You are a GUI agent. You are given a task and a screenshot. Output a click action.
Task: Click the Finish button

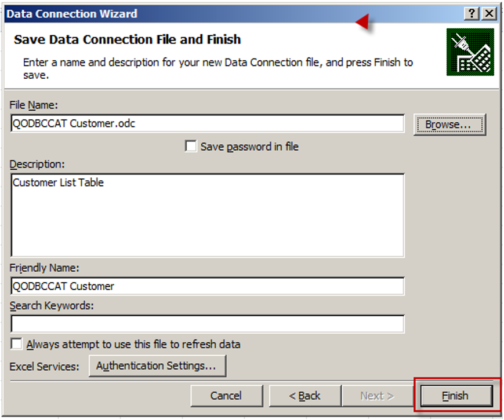pos(455,396)
